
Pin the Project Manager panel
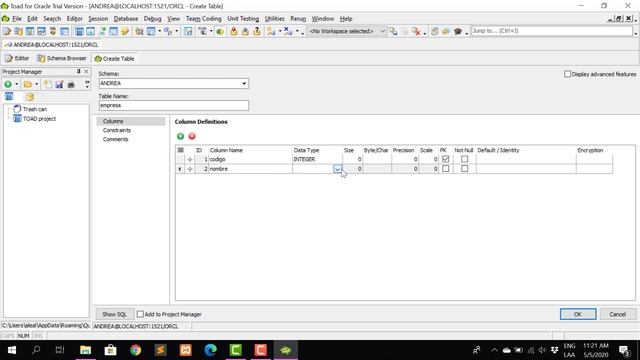pos(78,71)
